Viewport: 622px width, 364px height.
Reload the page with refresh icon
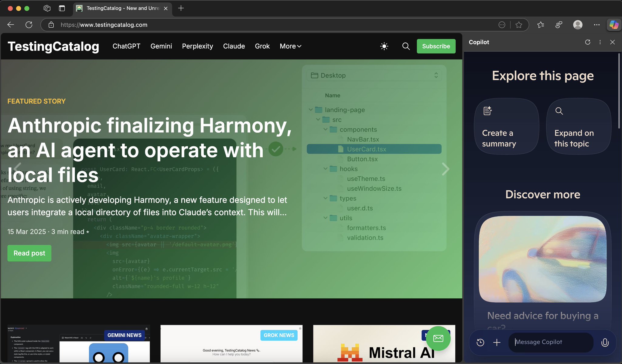pyautogui.click(x=29, y=25)
